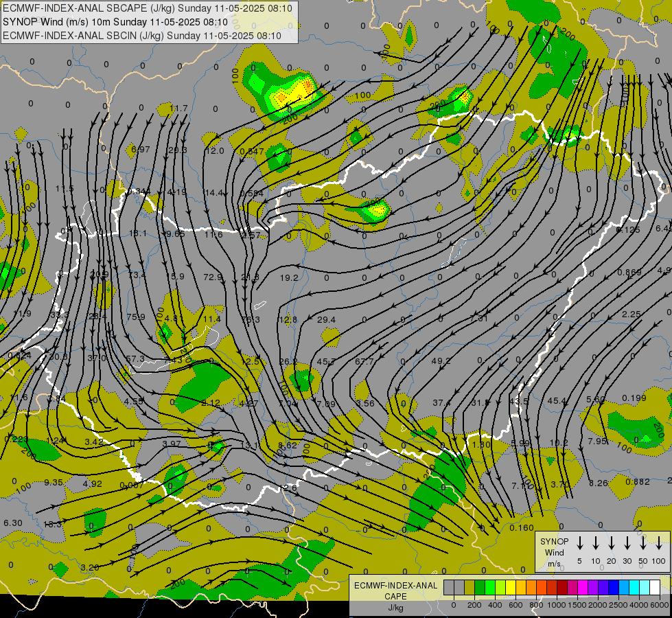Click the 3.97 value on the map
The height and width of the screenshot is (618, 672).
172,444
